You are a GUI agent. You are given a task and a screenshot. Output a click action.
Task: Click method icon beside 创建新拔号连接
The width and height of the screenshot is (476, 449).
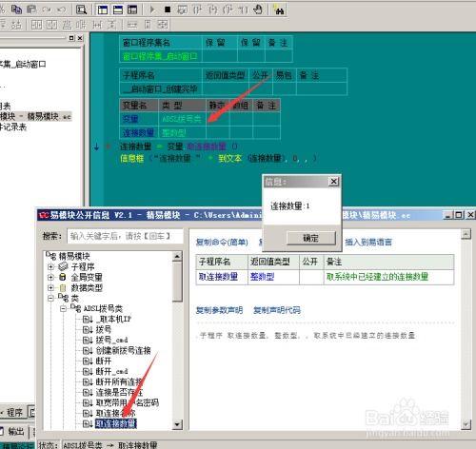point(88,350)
